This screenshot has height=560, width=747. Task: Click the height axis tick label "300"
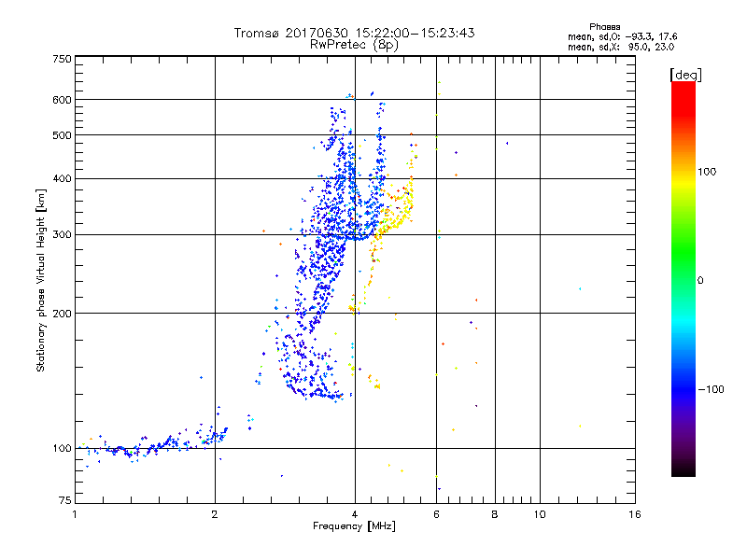[x=62, y=234]
